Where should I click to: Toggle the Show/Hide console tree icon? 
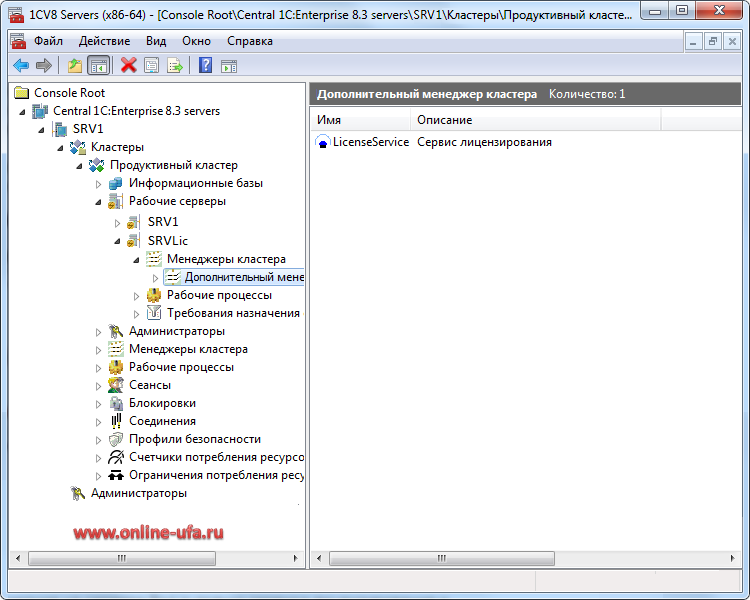pyautogui.click(x=99, y=65)
